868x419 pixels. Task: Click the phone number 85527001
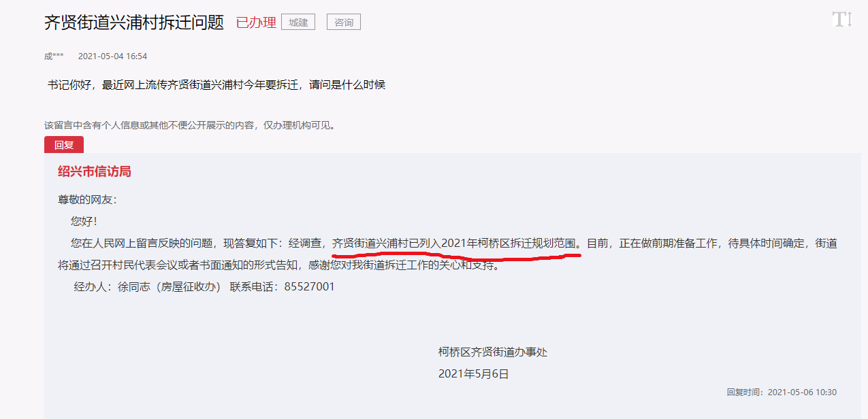(x=310, y=287)
